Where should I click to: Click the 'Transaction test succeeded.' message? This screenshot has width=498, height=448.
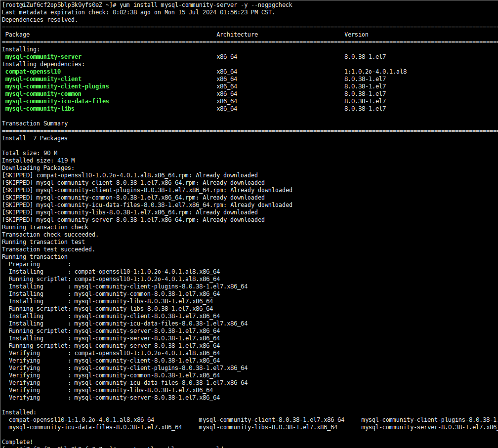[x=48, y=249]
